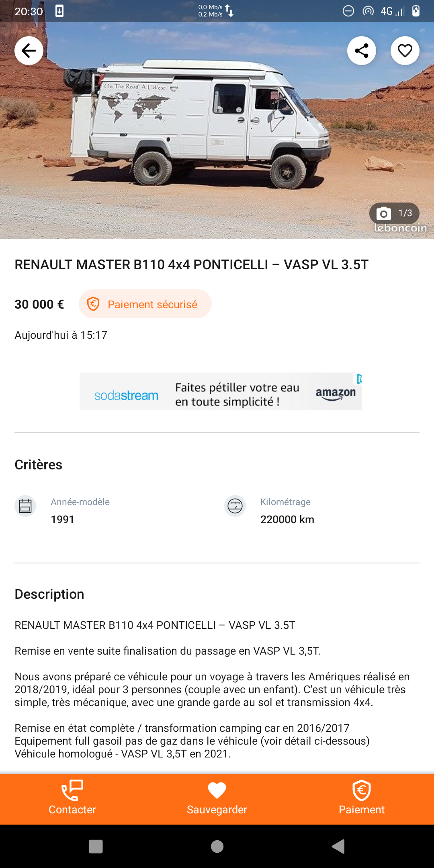The image size is (434, 868).
Task: Tap the 30 000 € price
Action: 39,304
